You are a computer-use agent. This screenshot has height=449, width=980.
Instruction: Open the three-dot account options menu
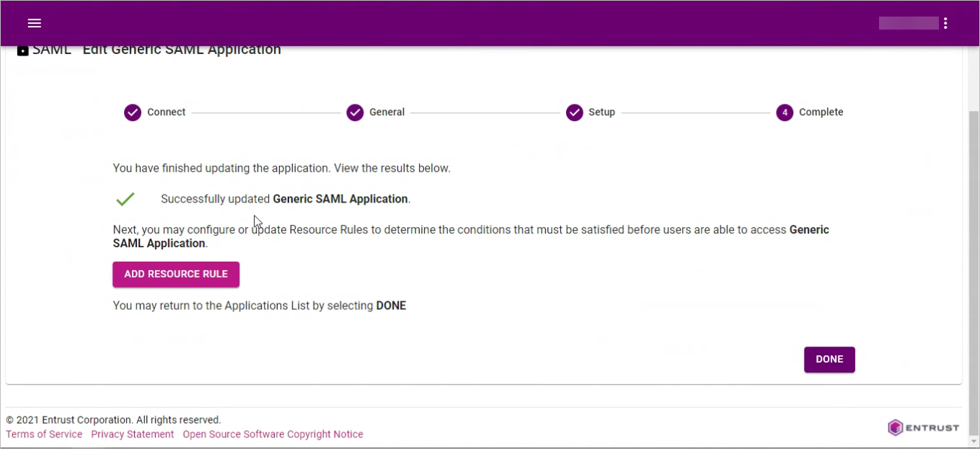point(945,23)
